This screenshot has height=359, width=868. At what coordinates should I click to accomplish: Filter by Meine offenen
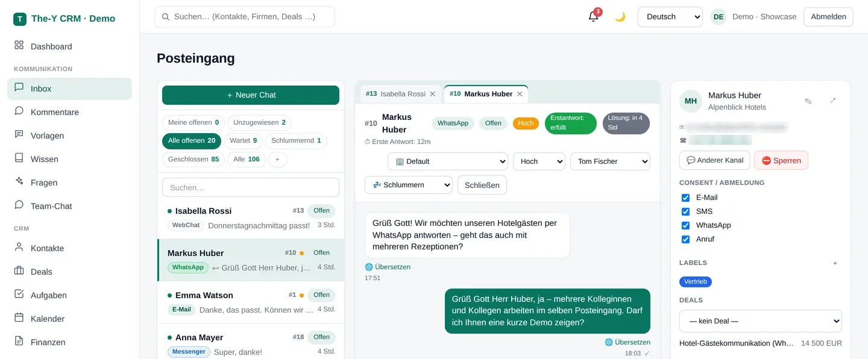coord(193,123)
